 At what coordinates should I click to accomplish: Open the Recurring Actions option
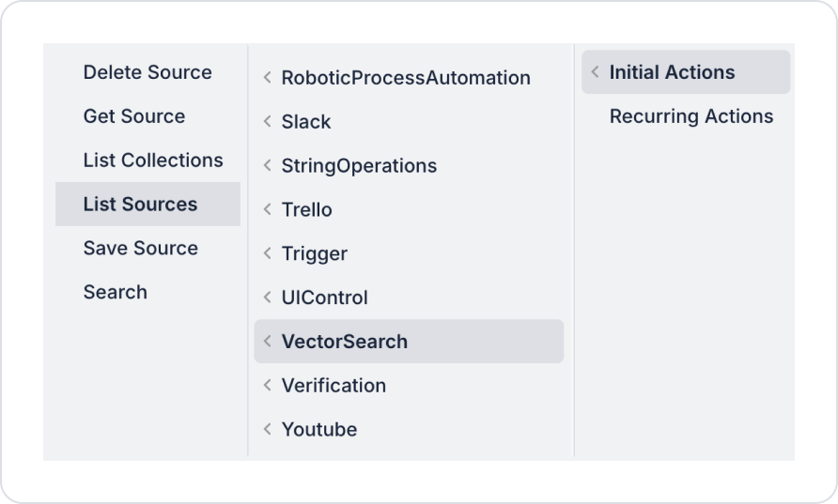[691, 116]
